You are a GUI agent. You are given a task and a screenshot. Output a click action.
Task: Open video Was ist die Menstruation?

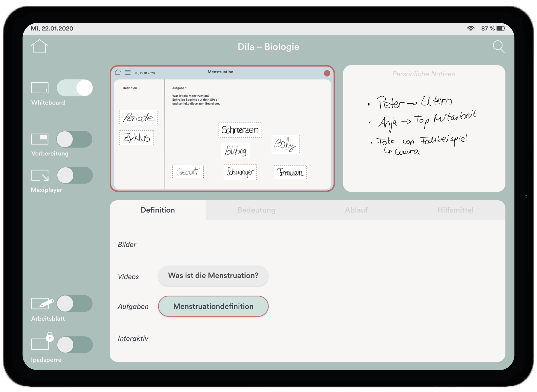click(x=213, y=276)
